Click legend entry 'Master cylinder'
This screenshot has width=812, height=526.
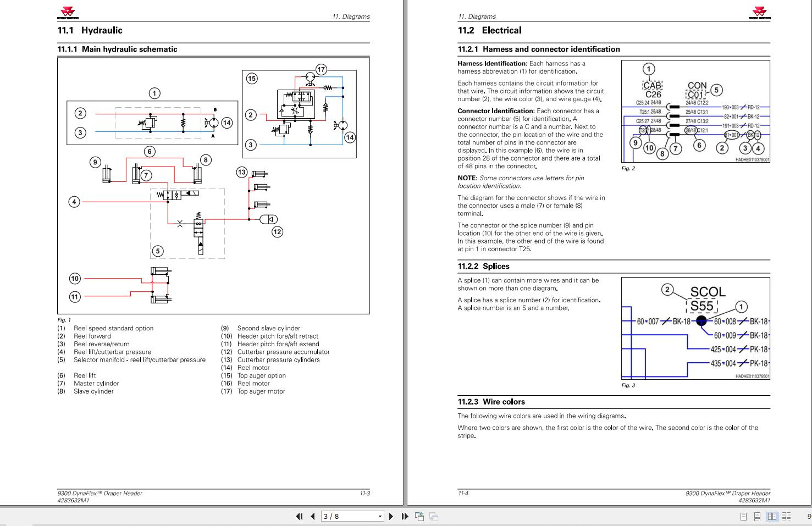(96, 384)
